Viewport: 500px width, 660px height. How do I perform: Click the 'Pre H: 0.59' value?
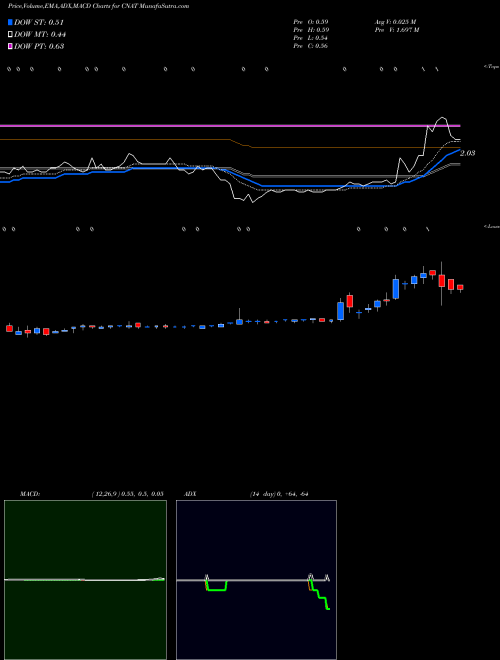(x=311, y=30)
